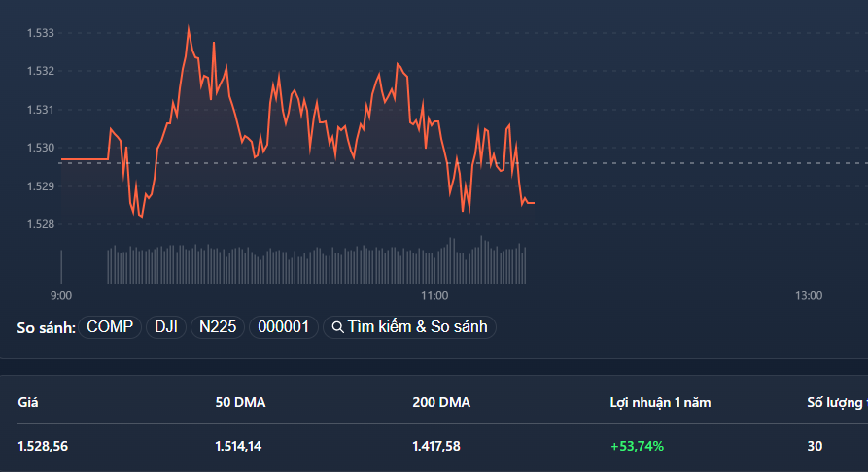Choose the 000001 comparison chip
The height and width of the screenshot is (472, 868).
(x=284, y=327)
